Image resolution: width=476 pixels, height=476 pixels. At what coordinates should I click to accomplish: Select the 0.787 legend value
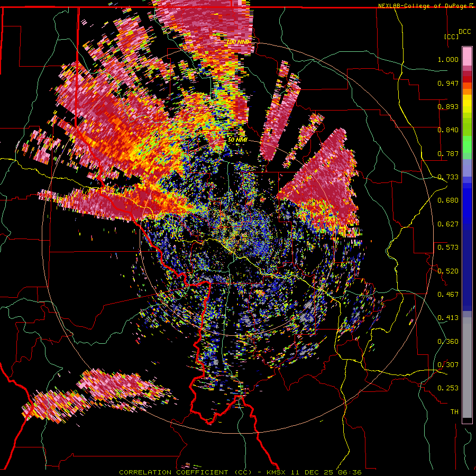tap(448, 153)
